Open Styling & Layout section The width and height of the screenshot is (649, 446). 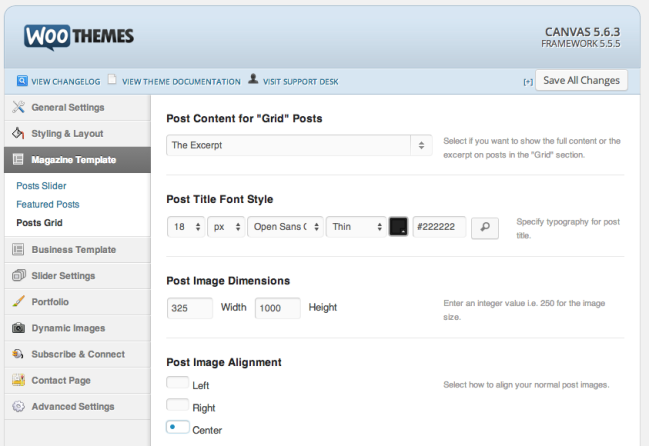point(77,134)
